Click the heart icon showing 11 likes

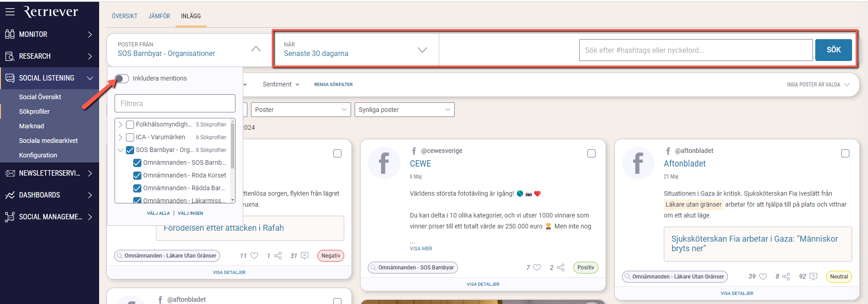coord(254,256)
